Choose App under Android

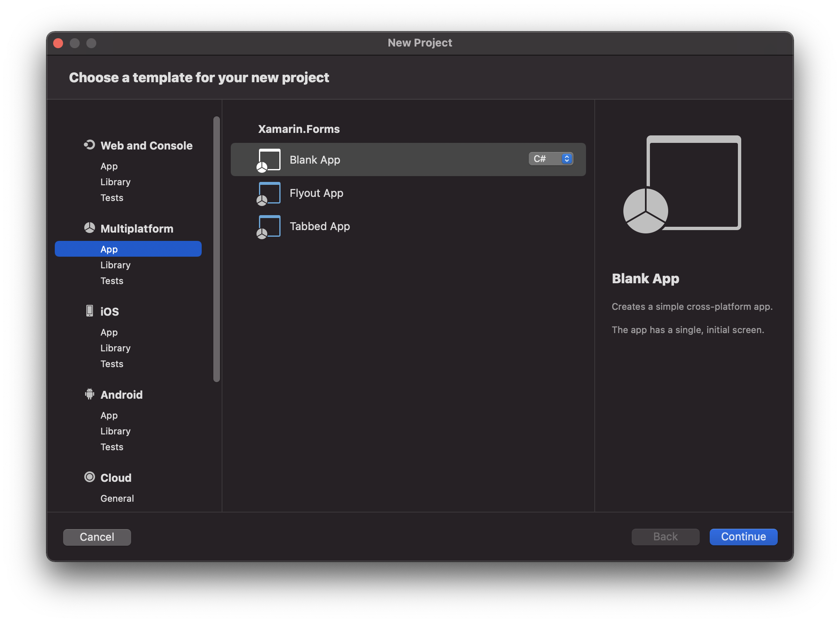[109, 415]
